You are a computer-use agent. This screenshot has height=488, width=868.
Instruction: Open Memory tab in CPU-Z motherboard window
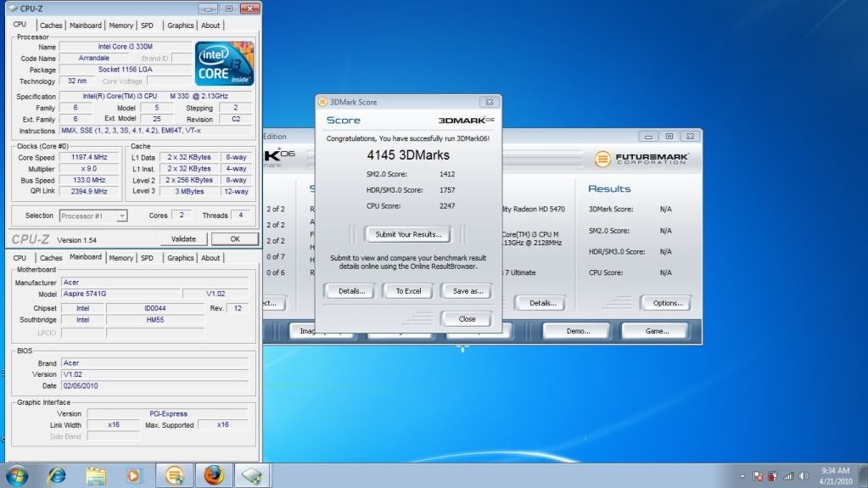[120, 258]
